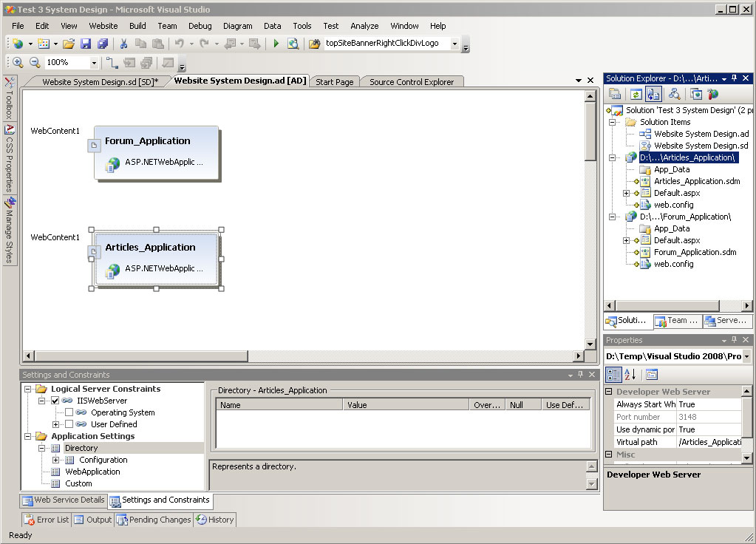The width and height of the screenshot is (756, 544).
Task: Select the WebApplication settings node
Action: click(92, 472)
